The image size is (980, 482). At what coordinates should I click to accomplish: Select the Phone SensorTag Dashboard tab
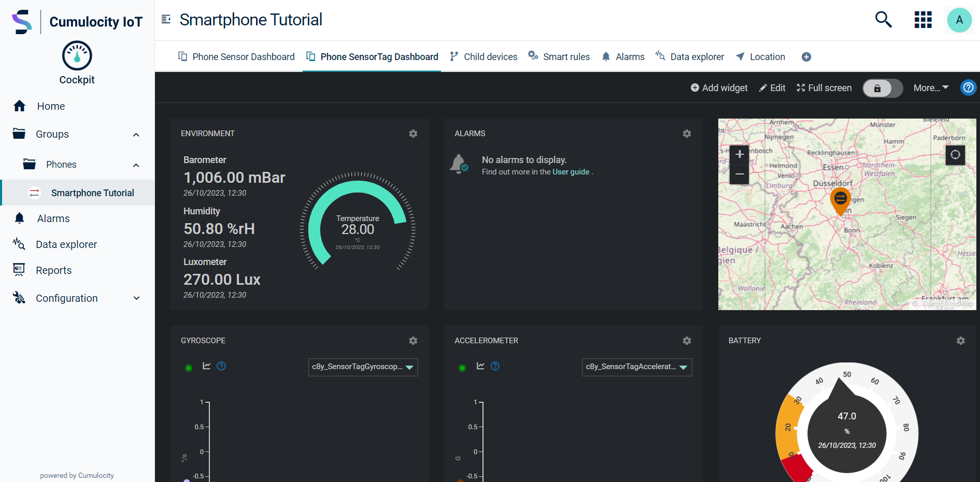tap(372, 57)
